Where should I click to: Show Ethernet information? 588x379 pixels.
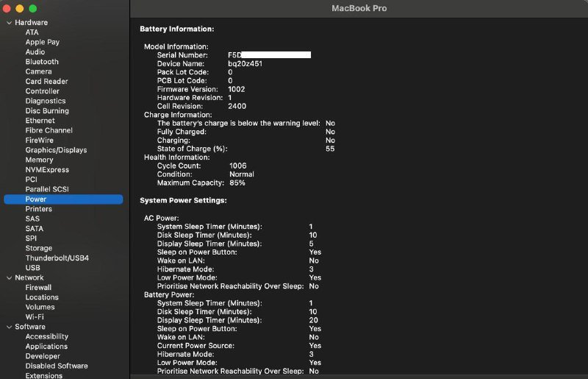point(40,121)
